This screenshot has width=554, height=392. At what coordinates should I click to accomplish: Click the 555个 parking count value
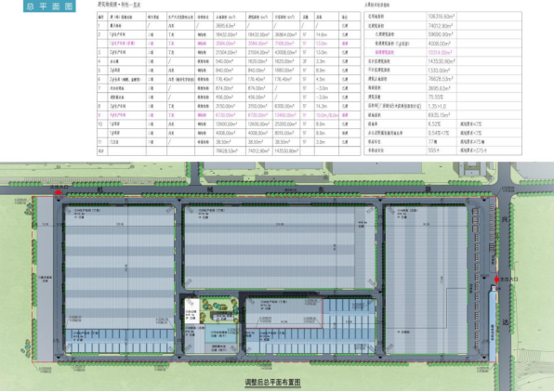click(433, 150)
